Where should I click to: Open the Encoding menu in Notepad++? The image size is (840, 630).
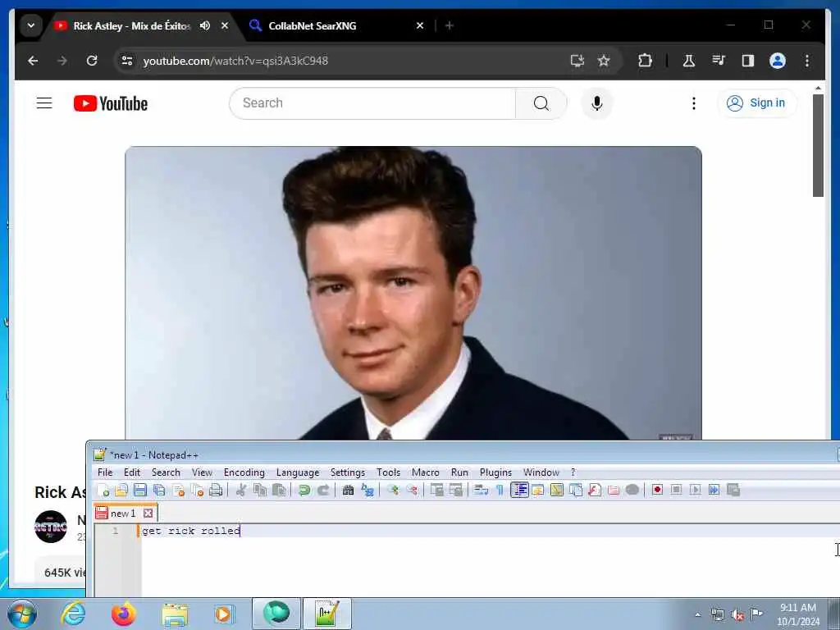click(x=244, y=472)
